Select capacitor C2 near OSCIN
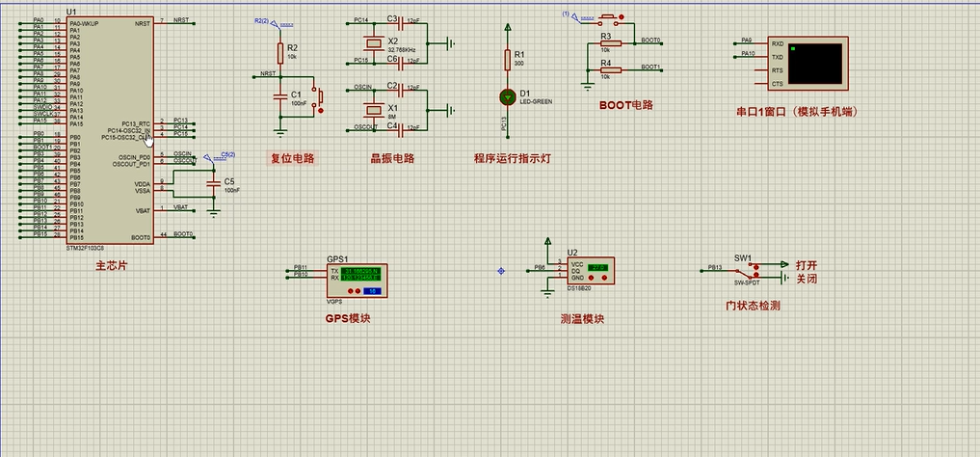The width and height of the screenshot is (980, 457). pyautogui.click(x=401, y=91)
